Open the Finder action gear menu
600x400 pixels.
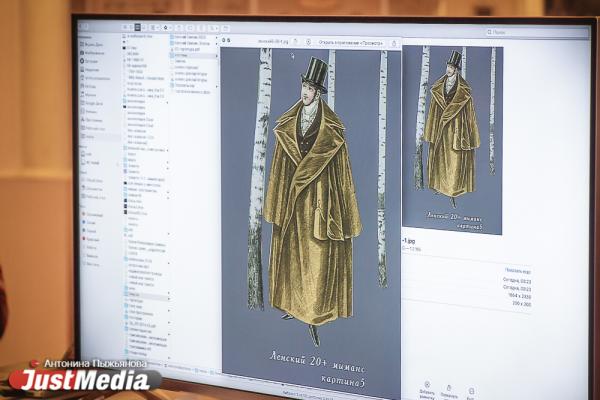pos(166,28)
